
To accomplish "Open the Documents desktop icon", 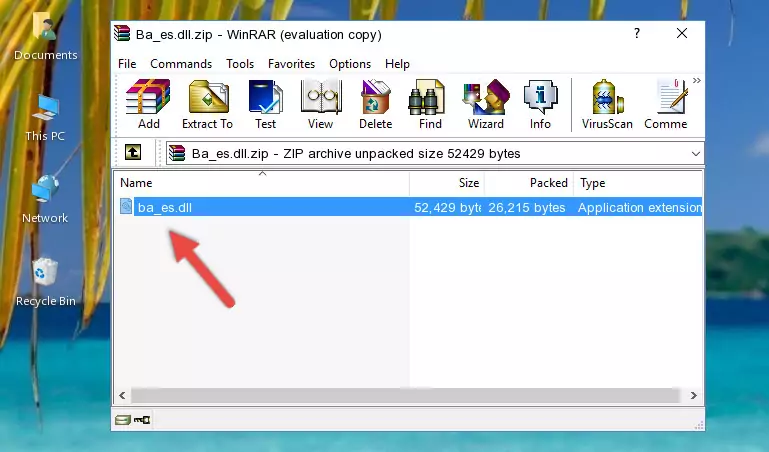I will coord(45,37).
